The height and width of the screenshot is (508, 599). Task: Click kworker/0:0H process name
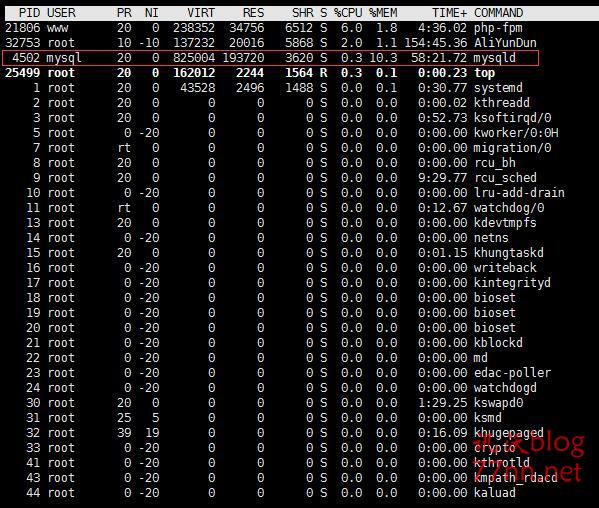tap(516, 133)
